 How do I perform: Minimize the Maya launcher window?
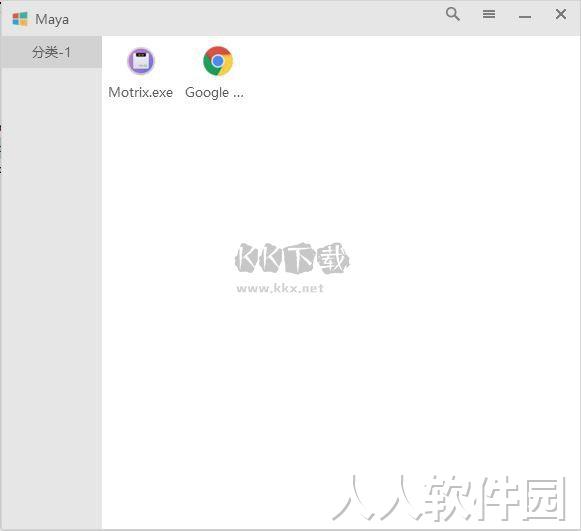tap(525, 17)
